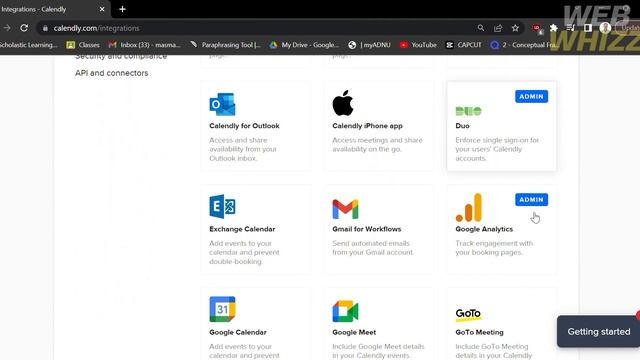Click the Apple logo for iPhone app
This screenshot has width=640, height=360.
(342, 103)
